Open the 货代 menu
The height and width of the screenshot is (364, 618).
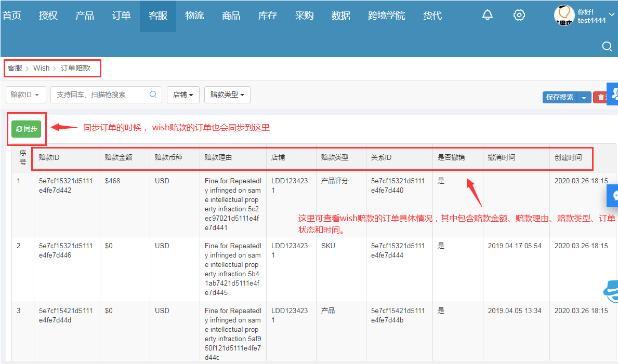(432, 16)
